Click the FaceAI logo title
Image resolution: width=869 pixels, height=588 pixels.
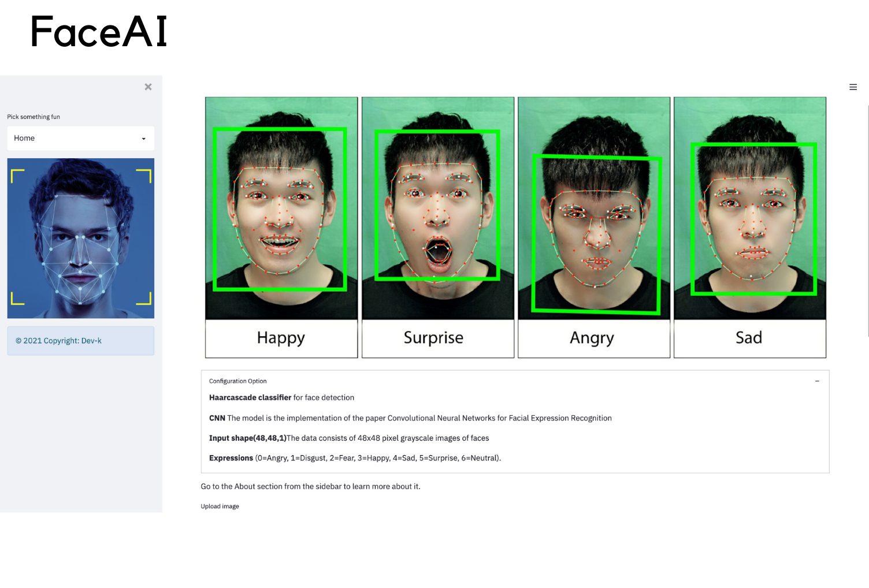pyautogui.click(x=99, y=32)
